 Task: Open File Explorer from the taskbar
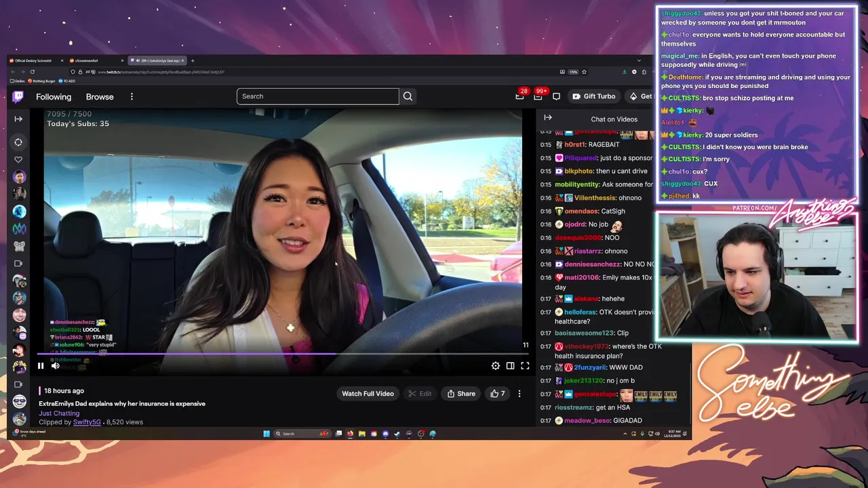[x=362, y=434]
